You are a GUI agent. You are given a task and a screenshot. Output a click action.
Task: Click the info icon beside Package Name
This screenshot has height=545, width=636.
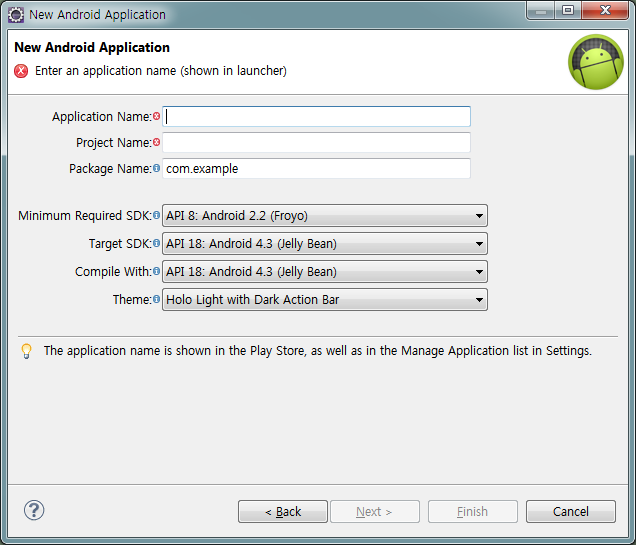tap(157, 168)
